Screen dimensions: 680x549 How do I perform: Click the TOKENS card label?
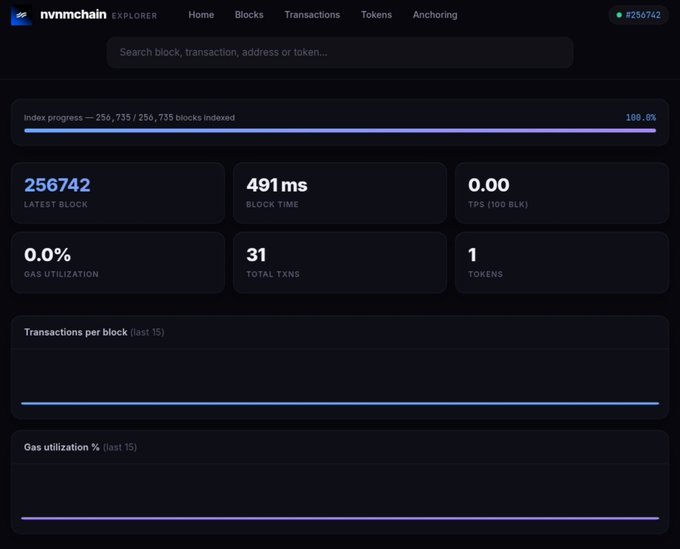(485, 274)
